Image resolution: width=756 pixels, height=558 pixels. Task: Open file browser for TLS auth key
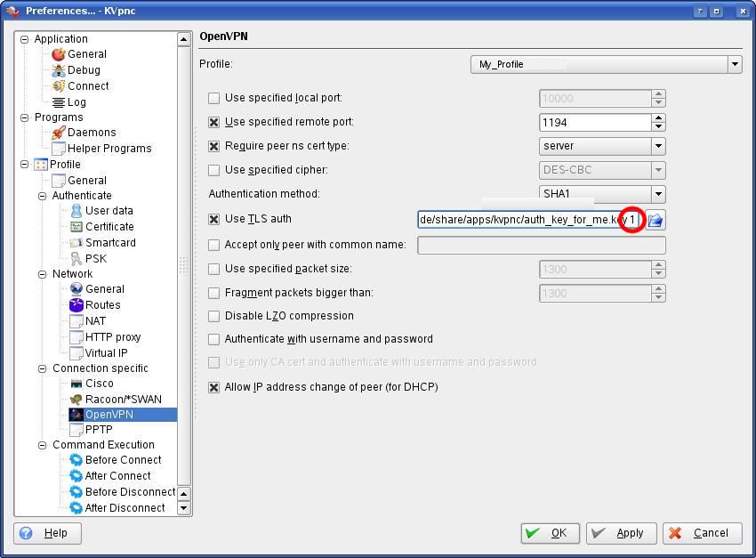(655, 220)
